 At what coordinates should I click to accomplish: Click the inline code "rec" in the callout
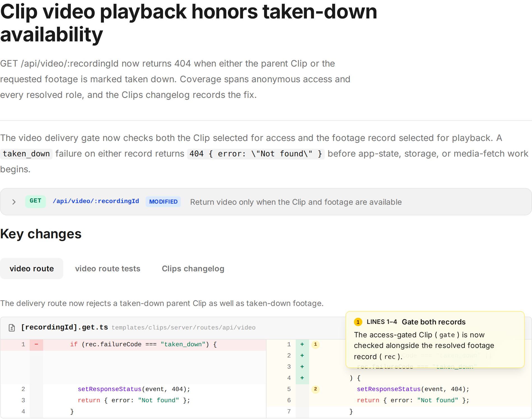[390, 357]
